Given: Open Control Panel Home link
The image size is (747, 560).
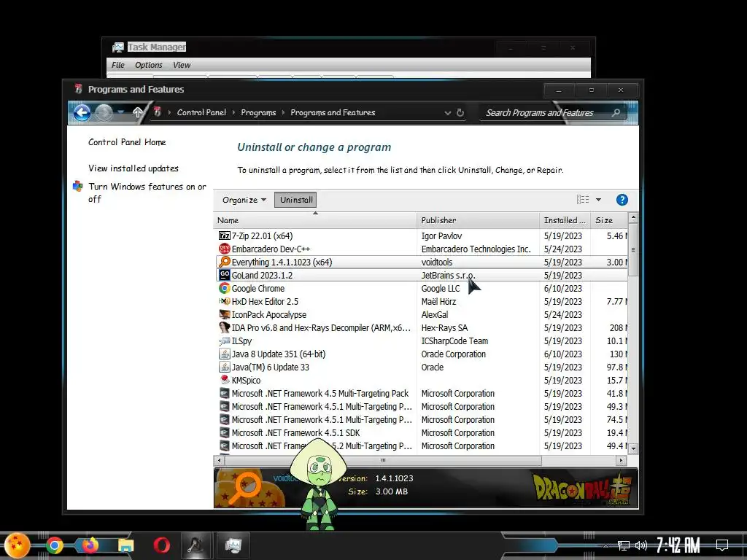Looking at the screenshot, I should coord(127,142).
